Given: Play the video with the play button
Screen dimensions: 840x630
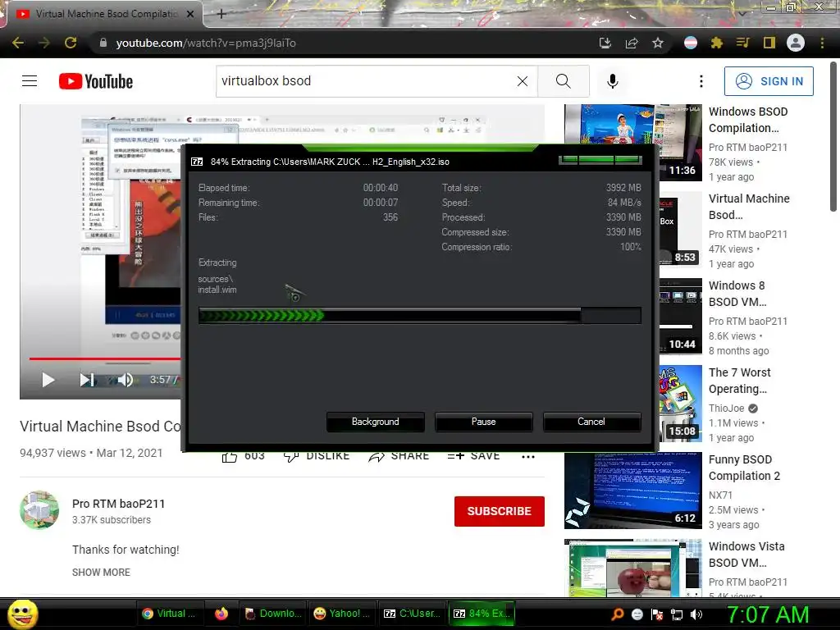Looking at the screenshot, I should tap(48, 380).
